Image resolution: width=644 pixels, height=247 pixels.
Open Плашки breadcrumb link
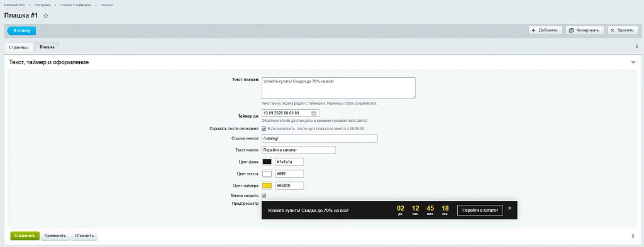tap(106, 5)
